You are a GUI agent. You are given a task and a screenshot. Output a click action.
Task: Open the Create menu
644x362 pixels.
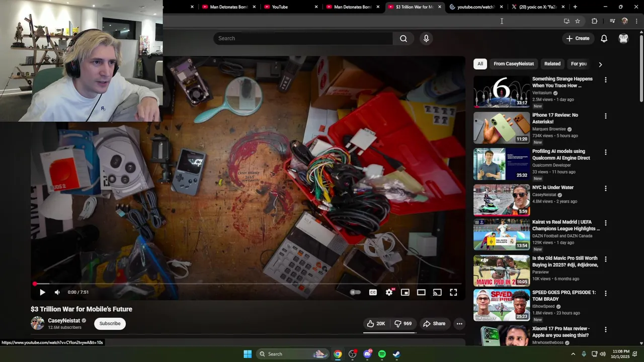[x=578, y=38]
